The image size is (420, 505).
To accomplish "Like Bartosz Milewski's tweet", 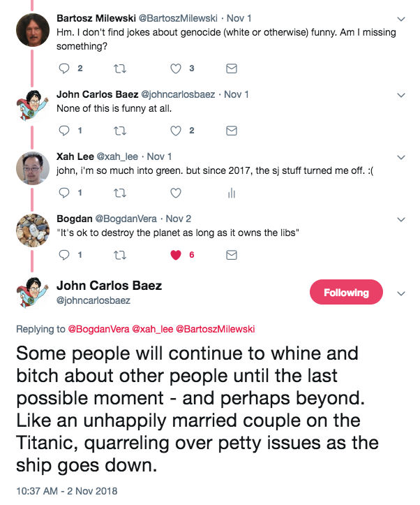I will click(x=176, y=68).
